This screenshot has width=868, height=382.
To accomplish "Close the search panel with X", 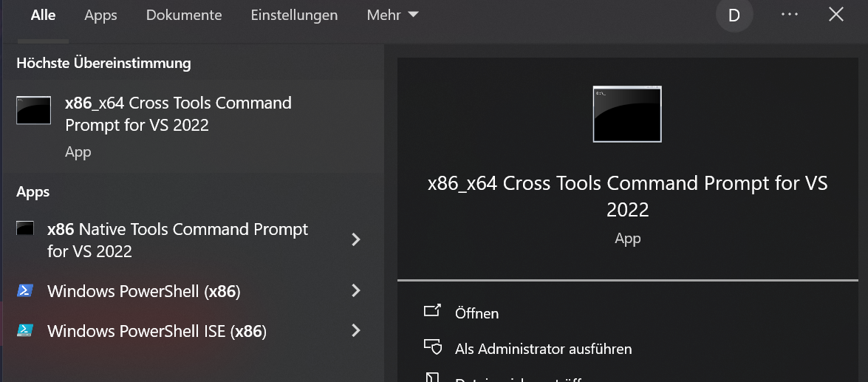I will [x=836, y=15].
